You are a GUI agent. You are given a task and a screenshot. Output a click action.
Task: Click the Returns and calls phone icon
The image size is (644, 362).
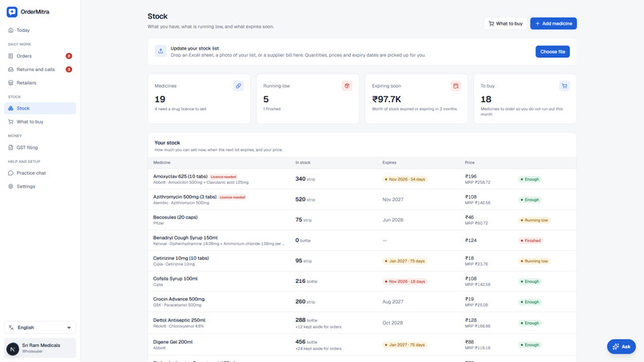pos(10,70)
